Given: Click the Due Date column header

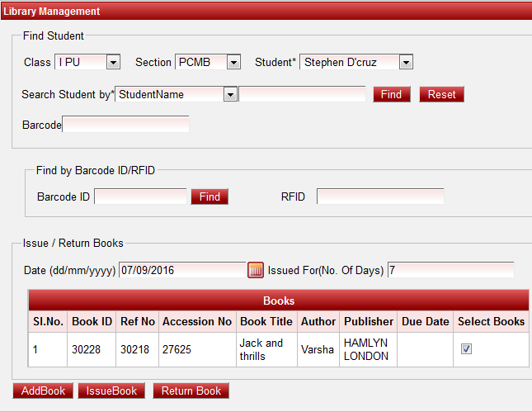Looking at the screenshot, I should point(425,321).
